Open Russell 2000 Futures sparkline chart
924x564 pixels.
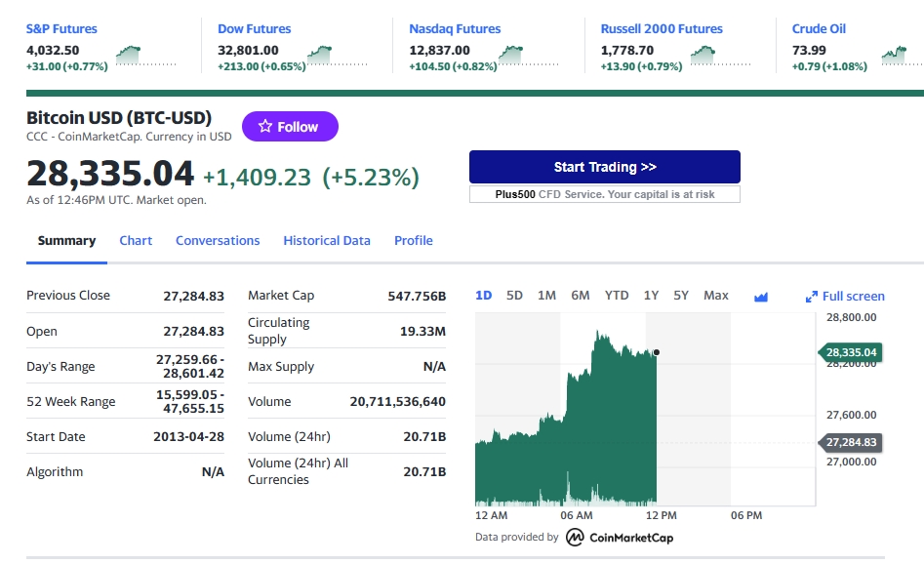[x=720, y=56]
